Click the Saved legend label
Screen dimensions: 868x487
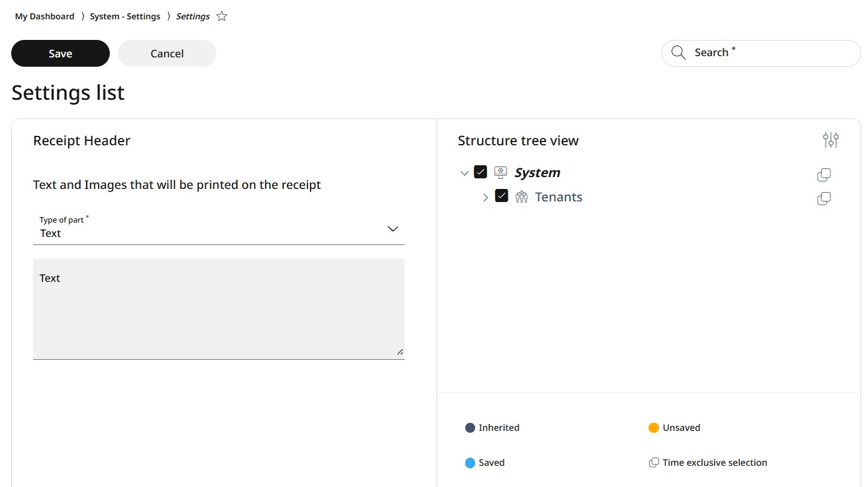tap(491, 463)
